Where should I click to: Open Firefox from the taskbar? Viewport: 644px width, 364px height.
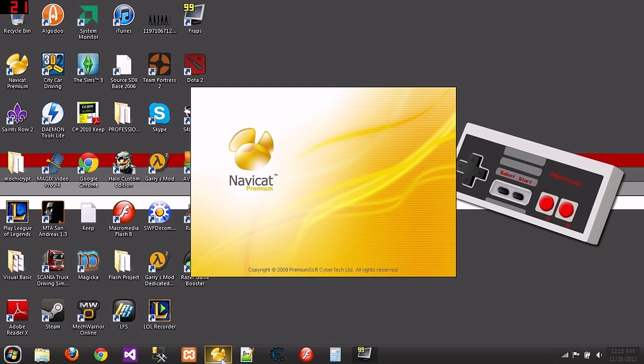[x=71, y=354]
